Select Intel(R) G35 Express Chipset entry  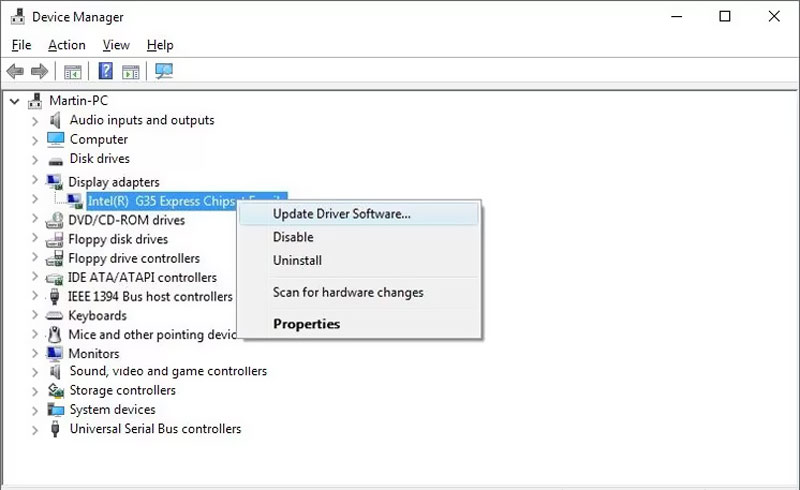162,201
